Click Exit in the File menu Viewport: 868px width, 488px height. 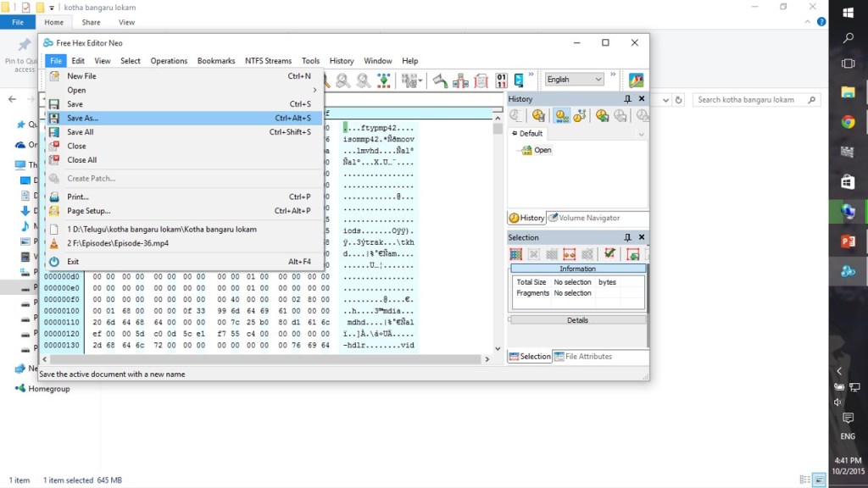[x=185, y=261]
